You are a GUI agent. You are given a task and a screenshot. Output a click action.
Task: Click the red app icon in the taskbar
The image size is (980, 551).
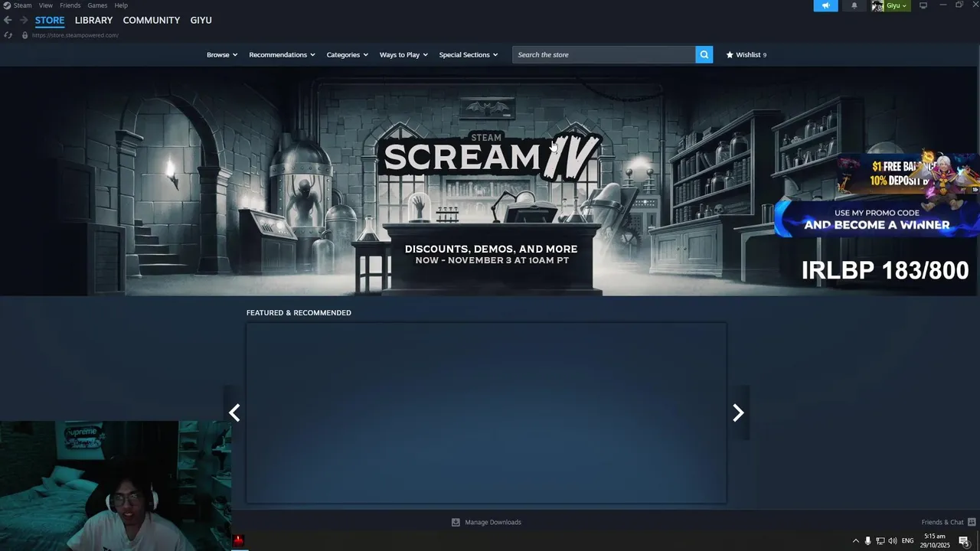(238, 540)
